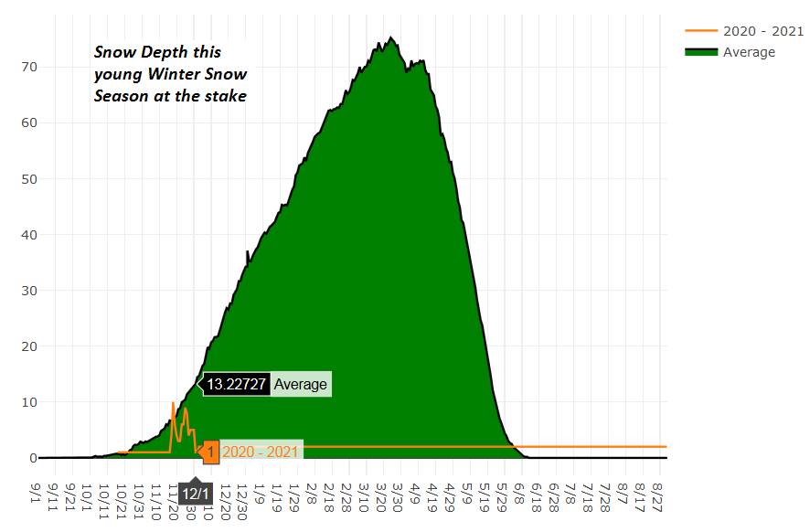Click the 12/1 date hover label
This screenshot has height=532, width=810.
pos(193,492)
